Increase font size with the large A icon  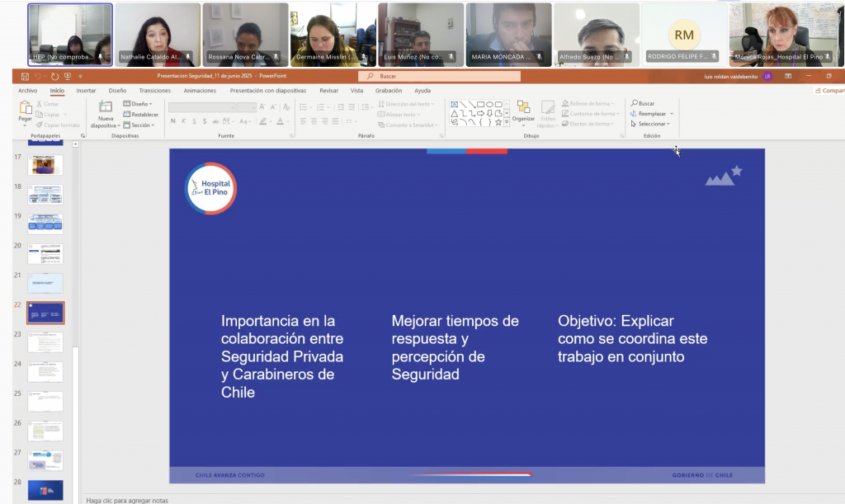click(262, 107)
